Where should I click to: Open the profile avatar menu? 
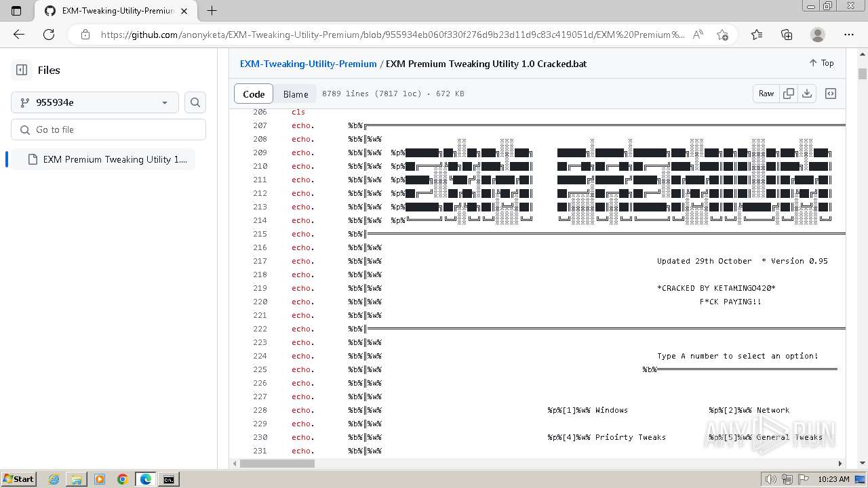point(818,35)
